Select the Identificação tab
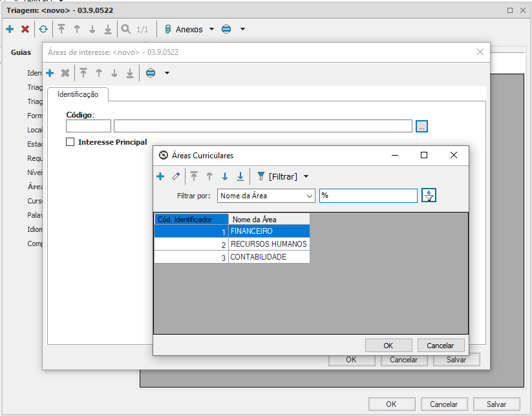 (78, 94)
